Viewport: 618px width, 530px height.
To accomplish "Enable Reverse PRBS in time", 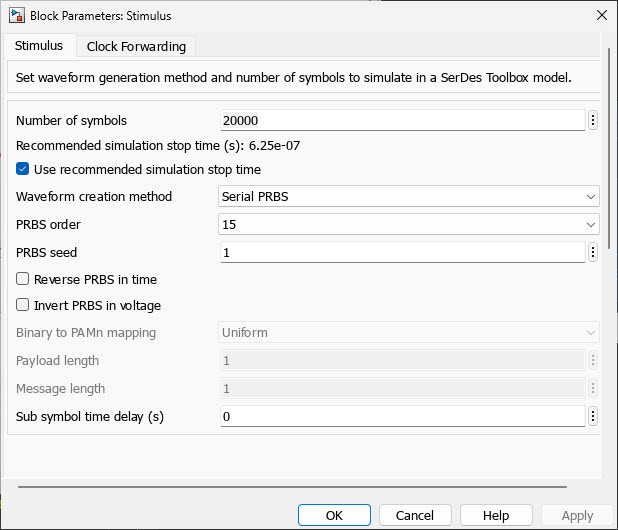I will [x=23, y=279].
